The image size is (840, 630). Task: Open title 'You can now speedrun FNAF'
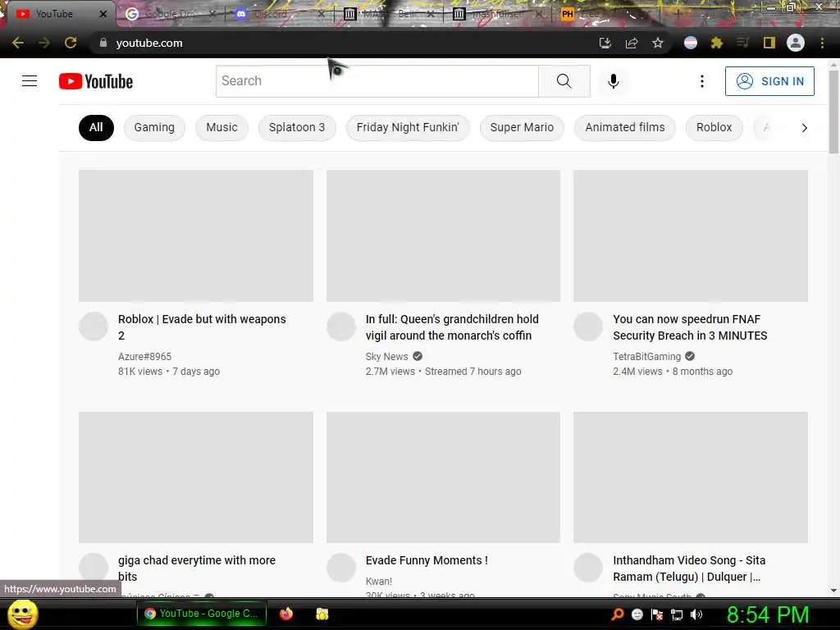pos(690,327)
